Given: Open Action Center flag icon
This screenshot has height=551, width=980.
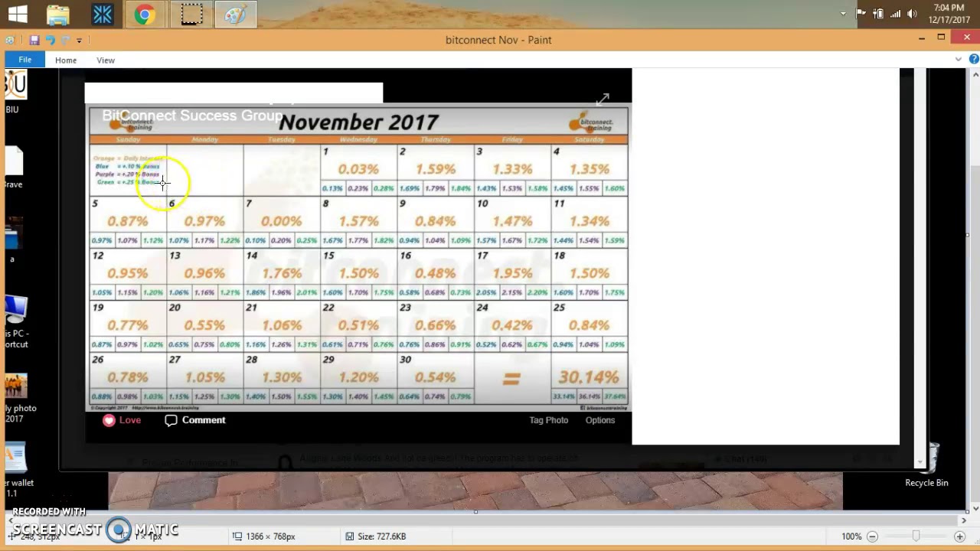Looking at the screenshot, I should [861, 14].
